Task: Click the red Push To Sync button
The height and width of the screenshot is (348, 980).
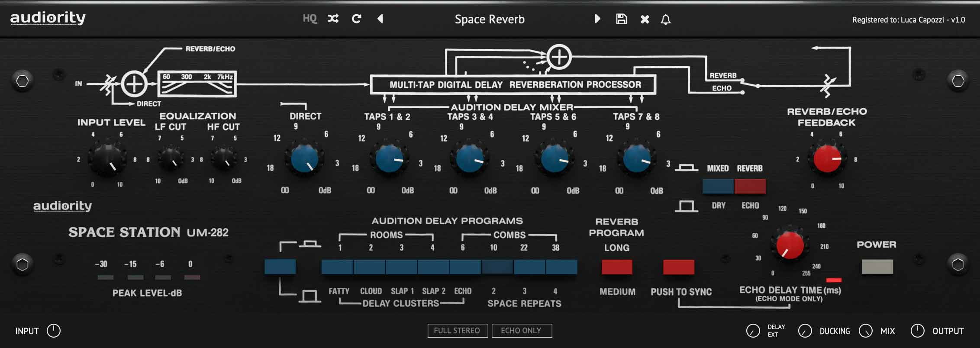Action: tap(678, 267)
